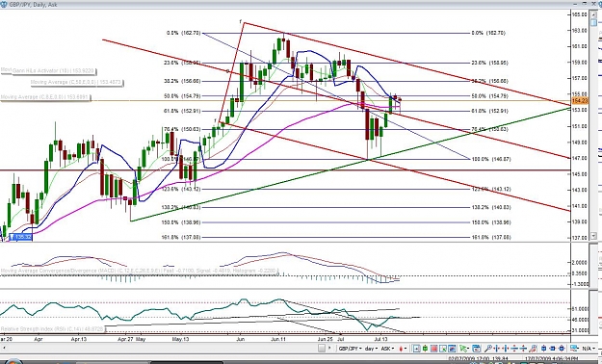Screen dimensions: 602x364
Task: Open the N/A dropdown in toolbar
Action: (589, 349)
